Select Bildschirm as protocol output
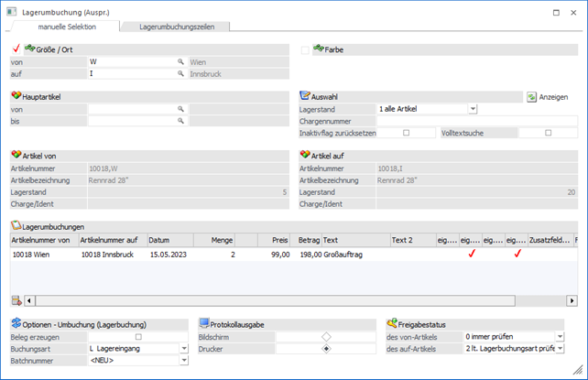The height and width of the screenshot is (380, 588). pos(326,337)
